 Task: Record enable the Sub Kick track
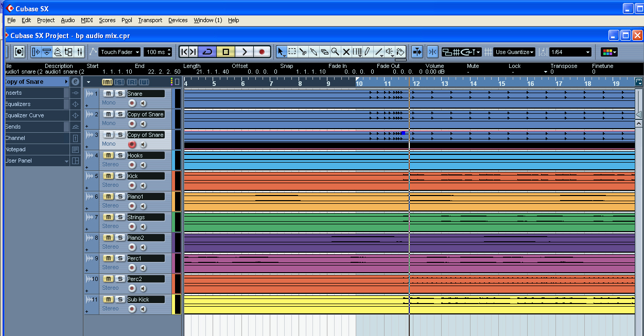pyautogui.click(x=132, y=309)
